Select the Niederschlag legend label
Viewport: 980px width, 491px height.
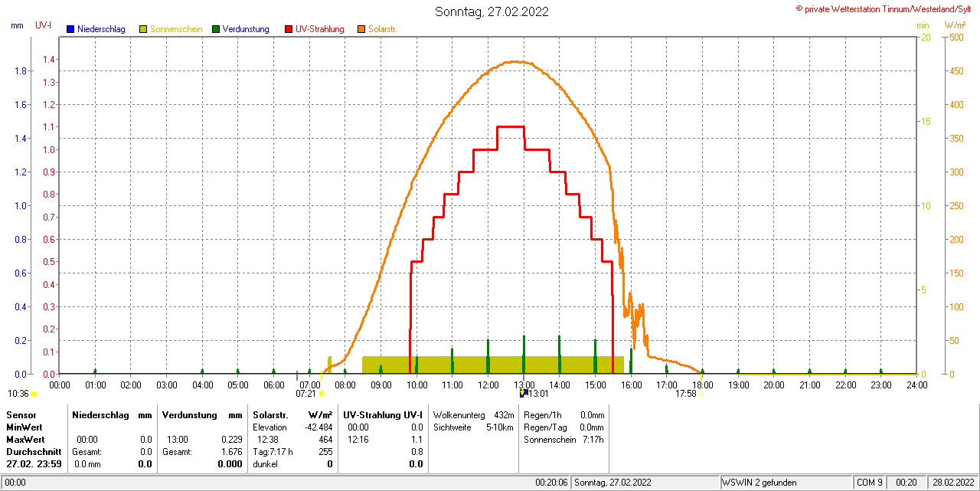(101, 29)
